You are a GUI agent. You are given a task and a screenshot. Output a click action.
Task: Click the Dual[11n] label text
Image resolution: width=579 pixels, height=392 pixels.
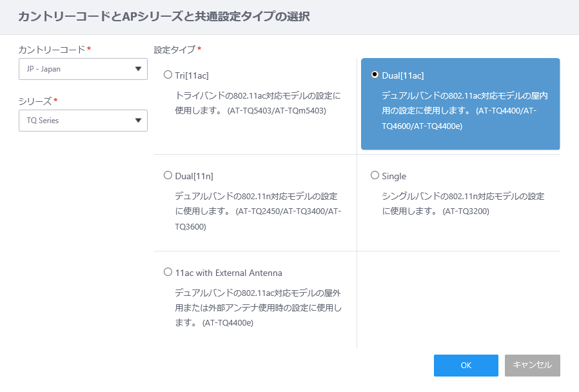pyautogui.click(x=194, y=176)
